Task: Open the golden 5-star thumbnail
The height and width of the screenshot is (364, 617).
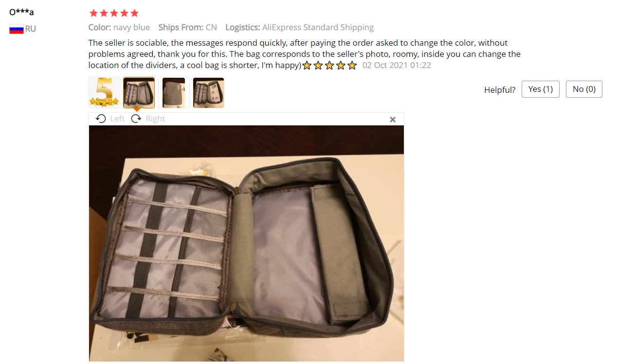Action: coord(104,92)
